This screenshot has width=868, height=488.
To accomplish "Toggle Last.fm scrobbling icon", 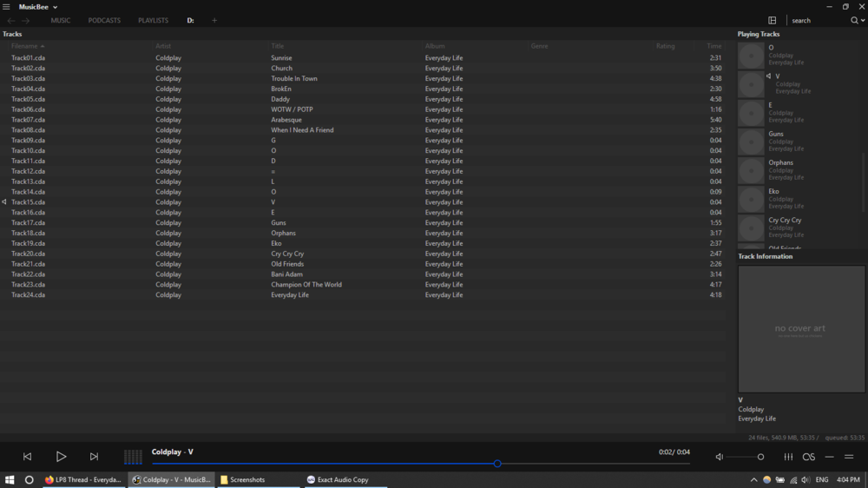I will click(x=809, y=457).
